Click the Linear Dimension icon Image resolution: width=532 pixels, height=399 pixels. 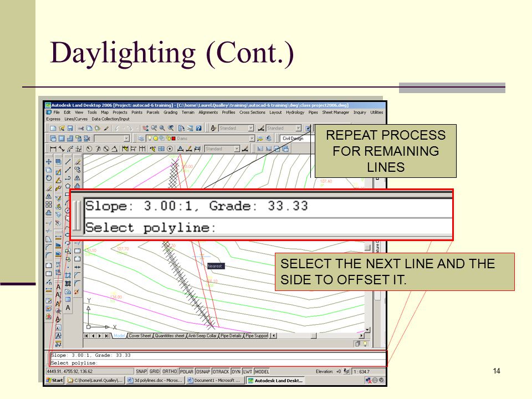point(53,149)
